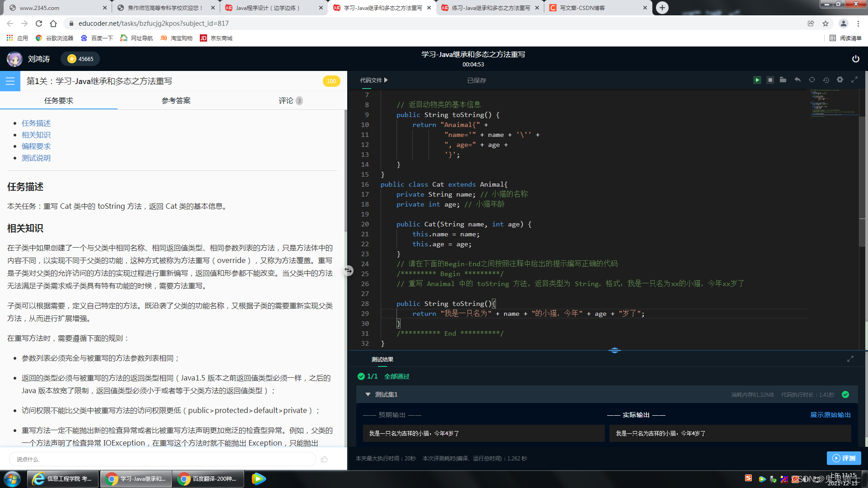The width and height of the screenshot is (868, 488).
Task: Click the gold coin 45665 badge
Action: [x=80, y=59]
